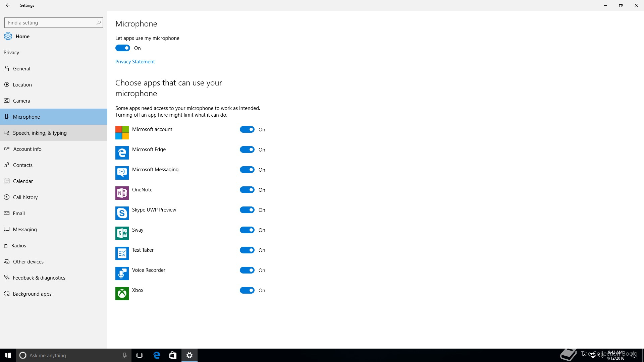644x362 pixels.
Task: Click the Skype UWP Preview icon
Action: point(122,213)
